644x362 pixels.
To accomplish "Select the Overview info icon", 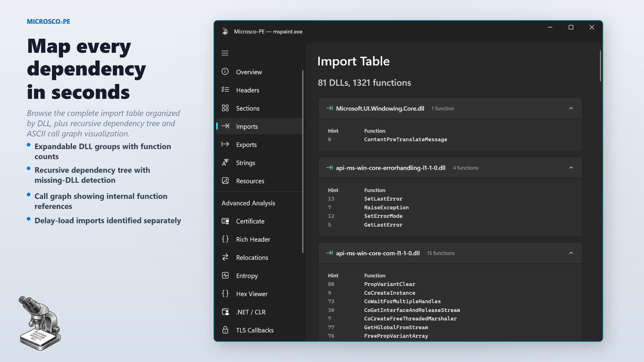I will 225,72.
